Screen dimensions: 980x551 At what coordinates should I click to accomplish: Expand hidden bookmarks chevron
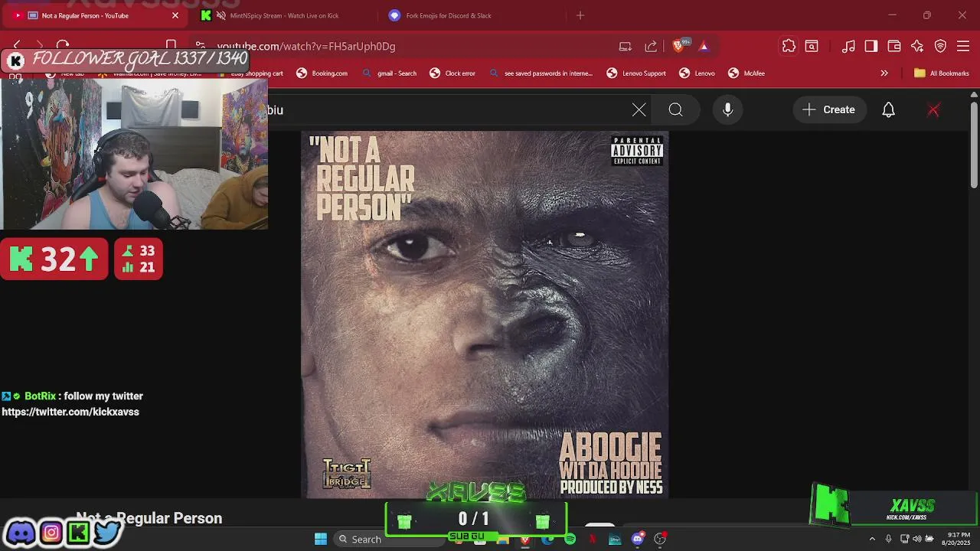click(884, 73)
